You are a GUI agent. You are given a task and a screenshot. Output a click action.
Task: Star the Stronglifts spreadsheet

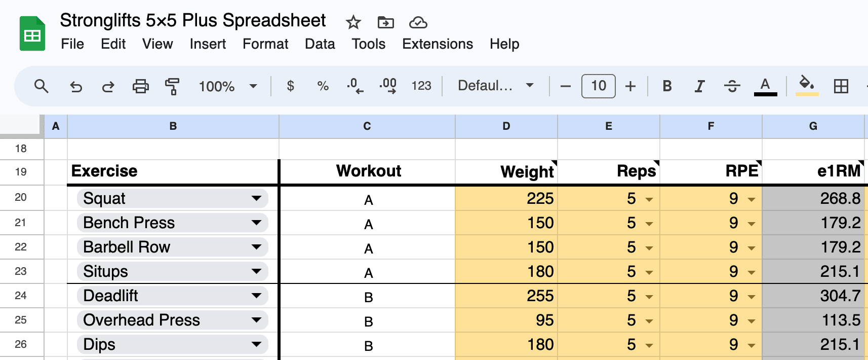[x=353, y=22]
